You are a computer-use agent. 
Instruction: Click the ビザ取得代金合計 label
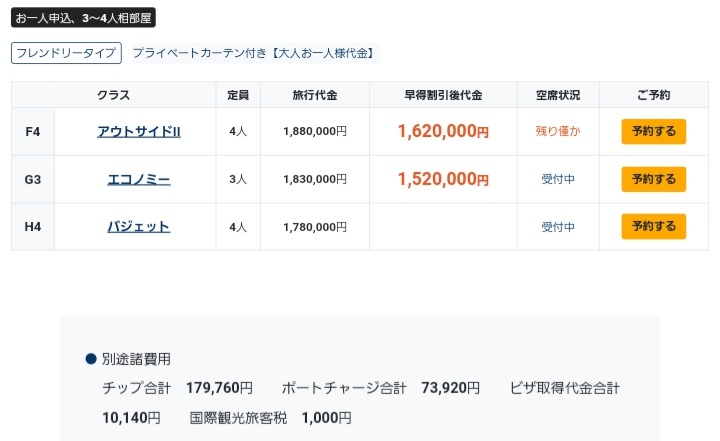565,388
